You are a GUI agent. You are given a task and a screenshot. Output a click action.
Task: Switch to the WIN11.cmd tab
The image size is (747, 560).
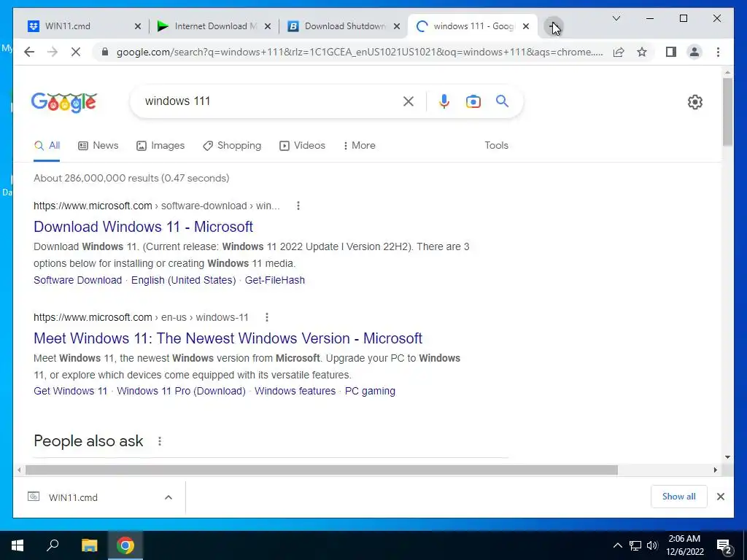80,26
